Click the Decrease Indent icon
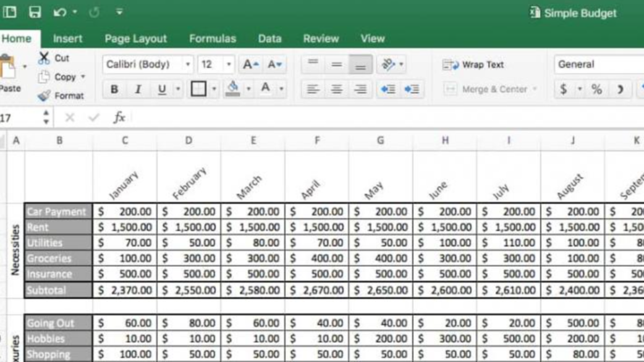 point(388,89)
